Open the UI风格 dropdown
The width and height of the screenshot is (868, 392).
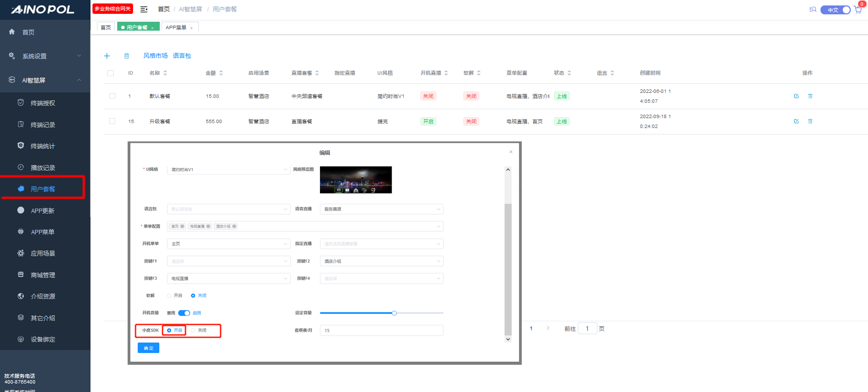coord(228,170)
